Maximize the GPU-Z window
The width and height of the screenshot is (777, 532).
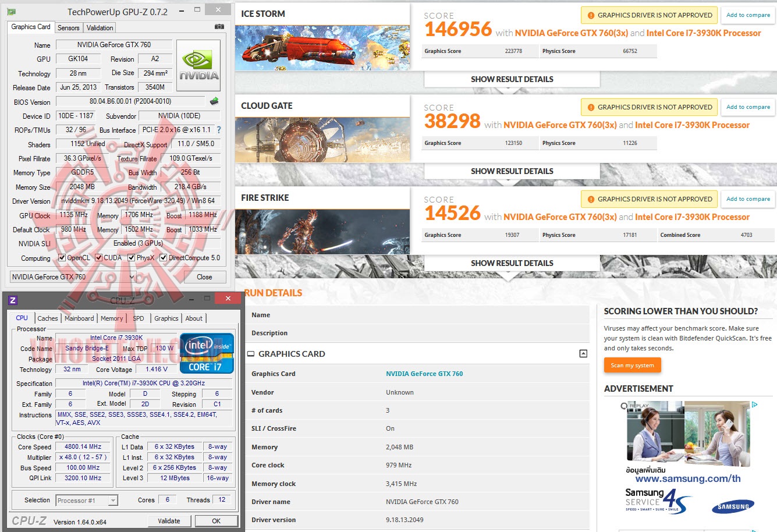click(197, 10)
